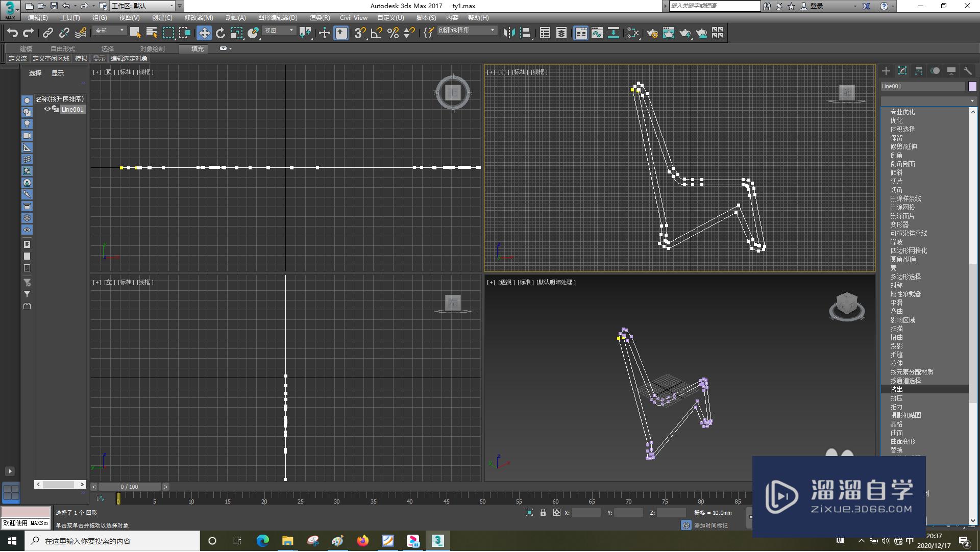Toggle visibility eye of Line001
Image resolution: width=980 pixels, height=552 pixels.
click(x=47, y=109)
